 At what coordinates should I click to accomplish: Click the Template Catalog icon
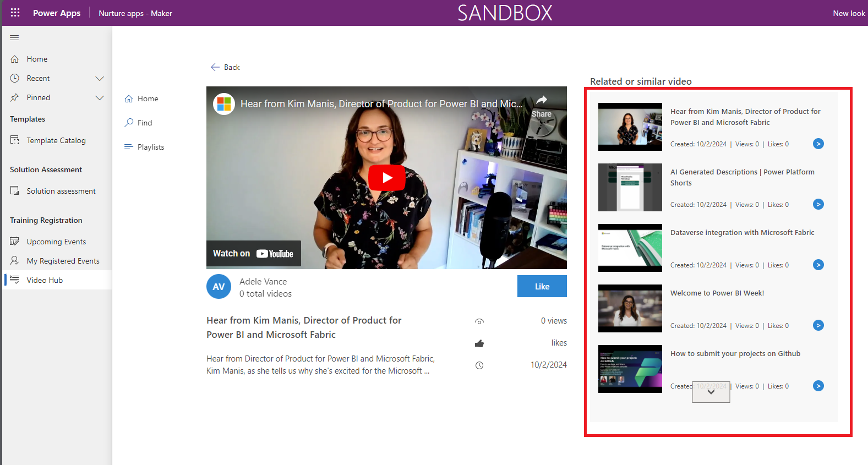pyautogui.click(x=15, y=140)
